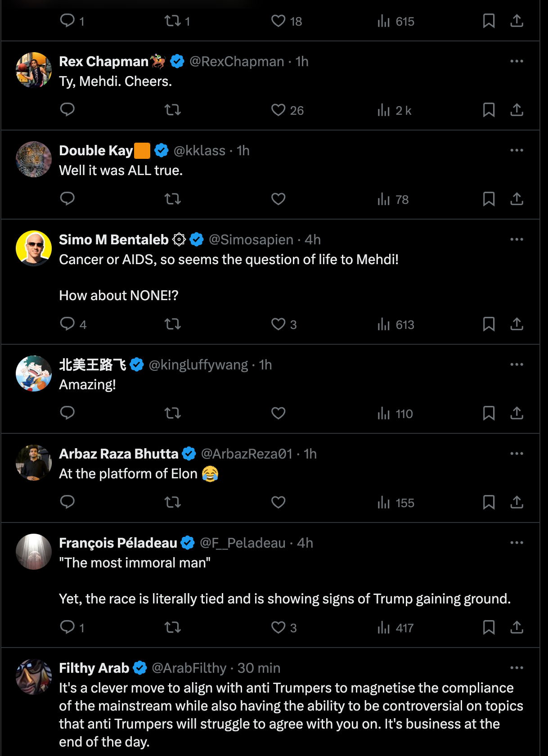Share the topmost tweet with 615 views
This screenshot has height=756, width=548.
(517, 21)
